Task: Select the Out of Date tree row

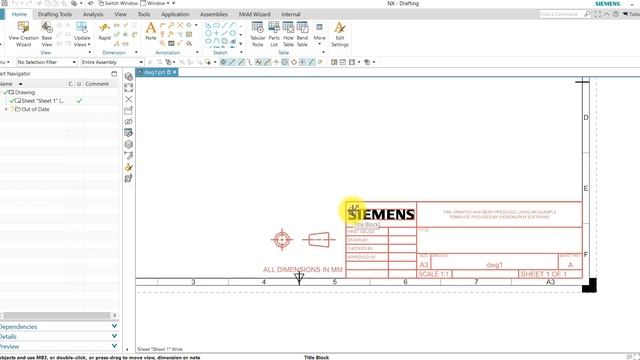Action: click(x=35, y=109)
